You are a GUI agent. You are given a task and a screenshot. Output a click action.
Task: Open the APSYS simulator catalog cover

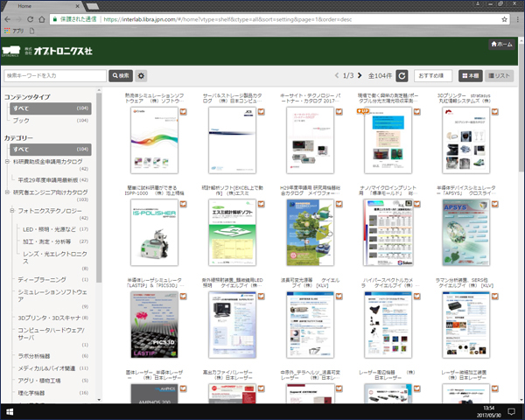pos(465,233)
